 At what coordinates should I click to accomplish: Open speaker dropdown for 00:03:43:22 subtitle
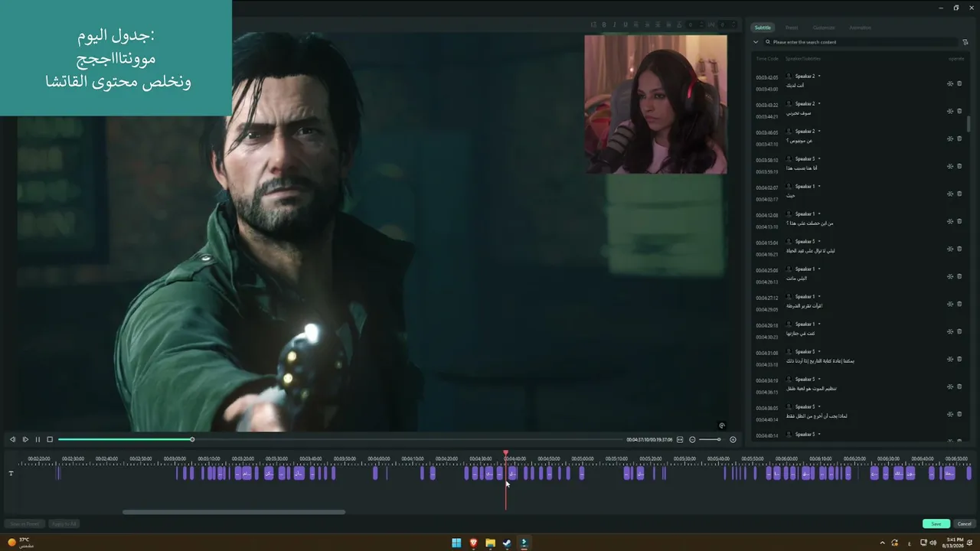point(819,103)
